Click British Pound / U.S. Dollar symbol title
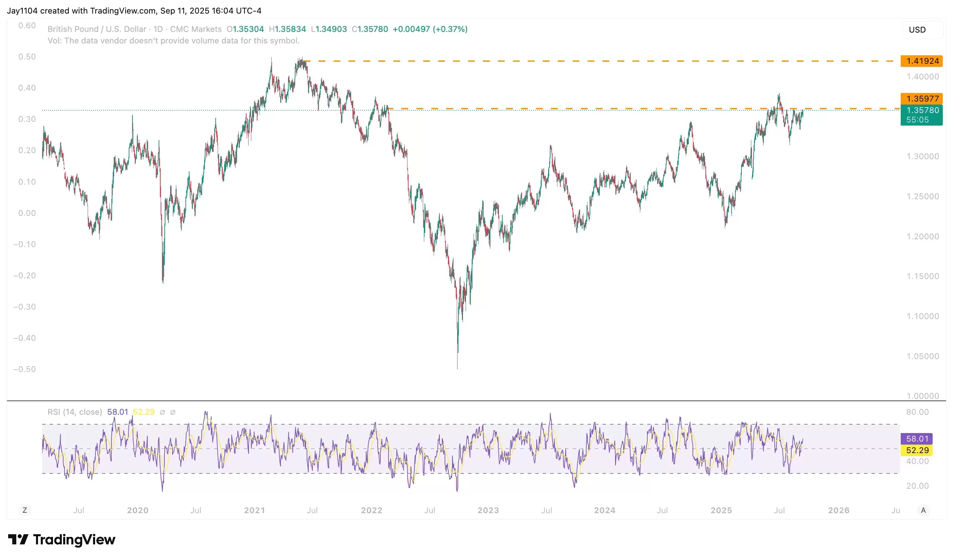Viewport: 953px width, 560px height. click(x=97, y=29)
